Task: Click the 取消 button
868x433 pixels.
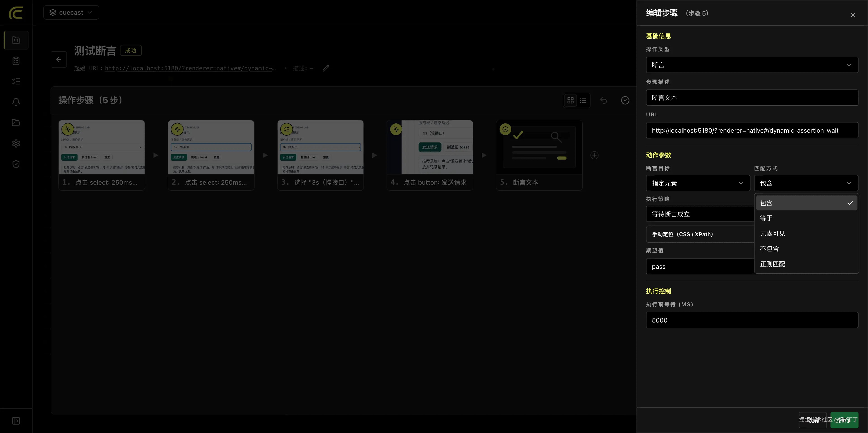Action: point(812,420)
